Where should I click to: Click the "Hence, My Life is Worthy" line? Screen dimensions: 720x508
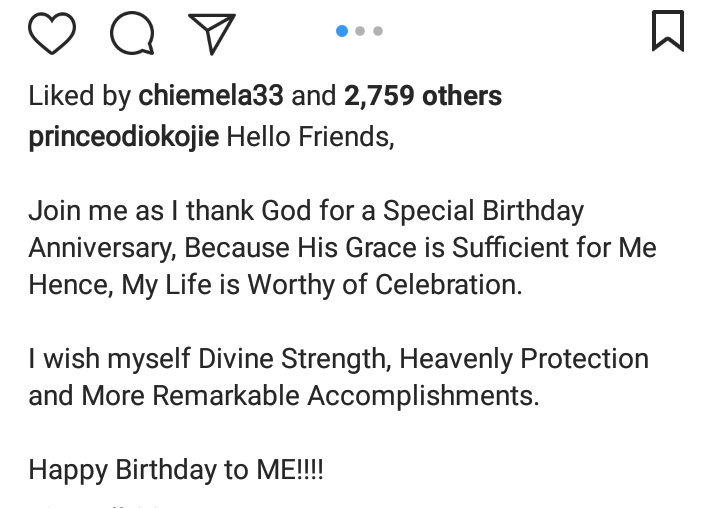point(275,284)
